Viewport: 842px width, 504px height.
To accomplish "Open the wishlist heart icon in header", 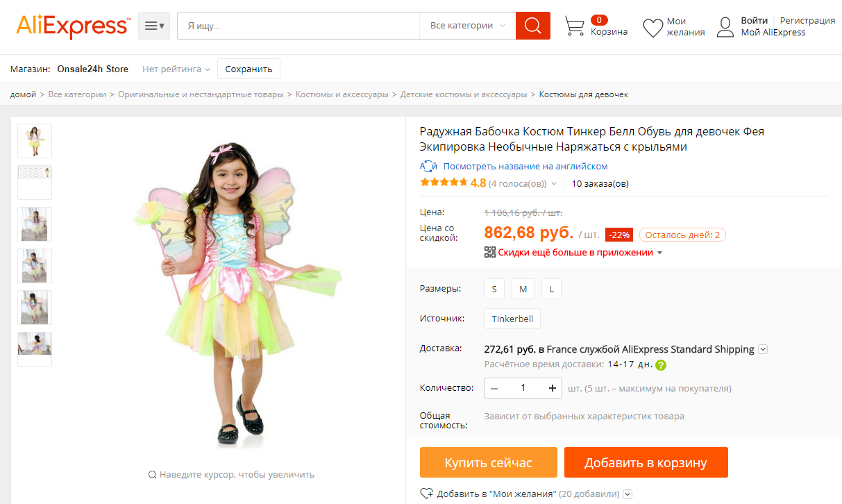I will [x=652, y=28].
